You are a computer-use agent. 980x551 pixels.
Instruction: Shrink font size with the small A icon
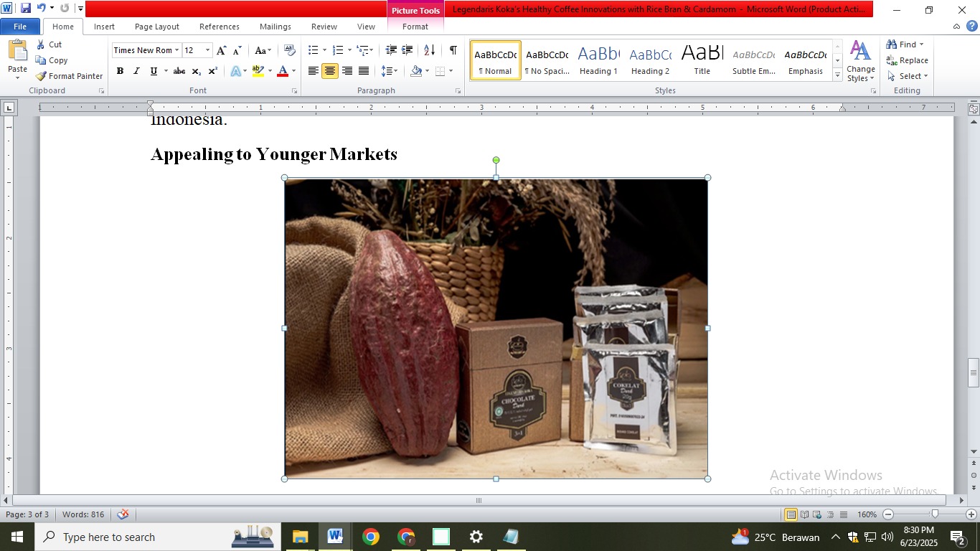tap(237, 50)
